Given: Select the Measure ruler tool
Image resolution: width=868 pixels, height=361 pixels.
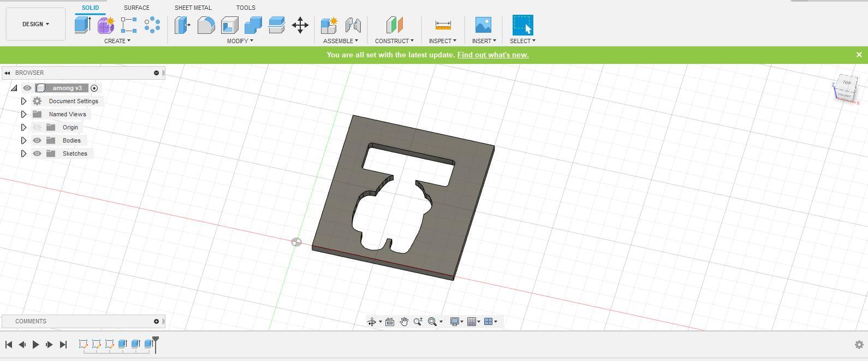Looking at the screenshot, I should click(x=443, y=25).
